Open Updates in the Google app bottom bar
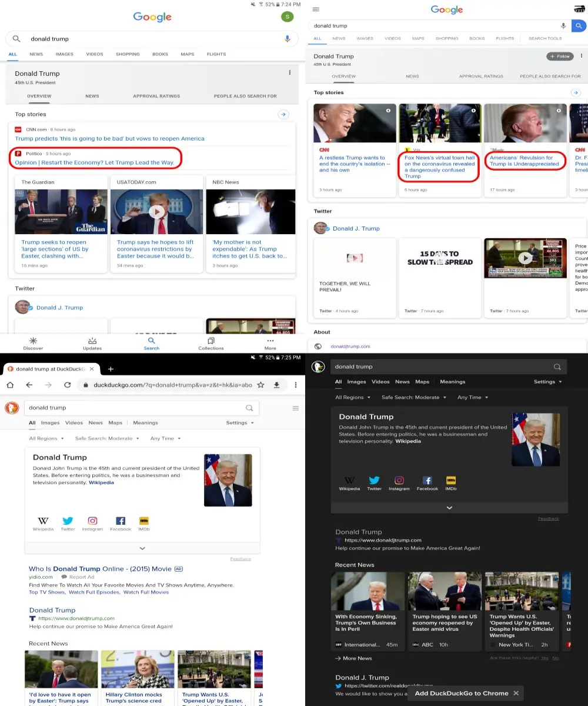This screenshot has height=706, width=588. (92, 344)
